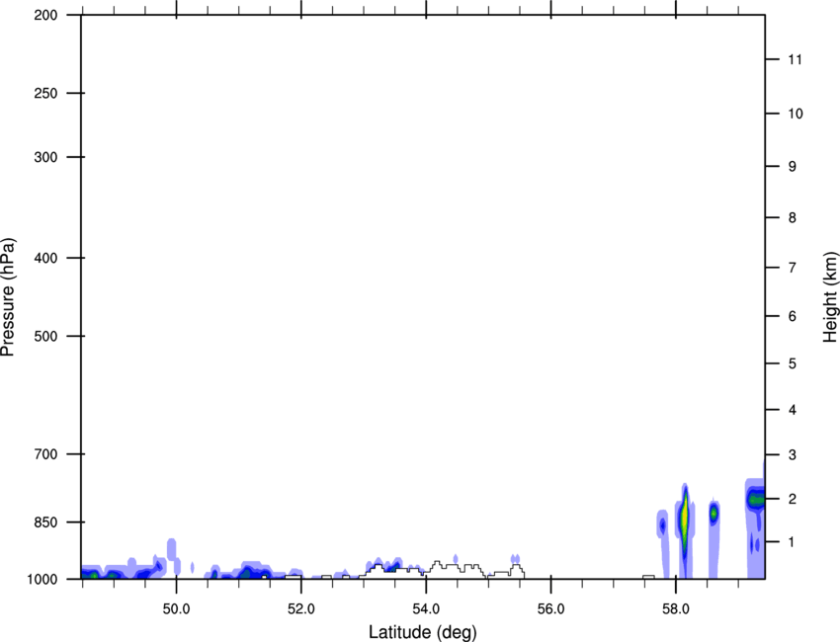The image size is (840, 642).
Task: Click the 850 pressure tick label
Action: (45, 522)
